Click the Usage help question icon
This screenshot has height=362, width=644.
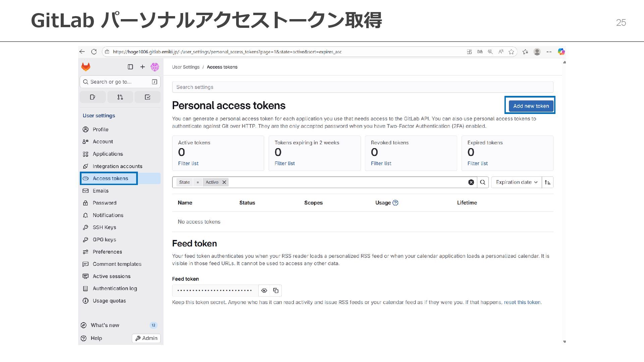395,203
